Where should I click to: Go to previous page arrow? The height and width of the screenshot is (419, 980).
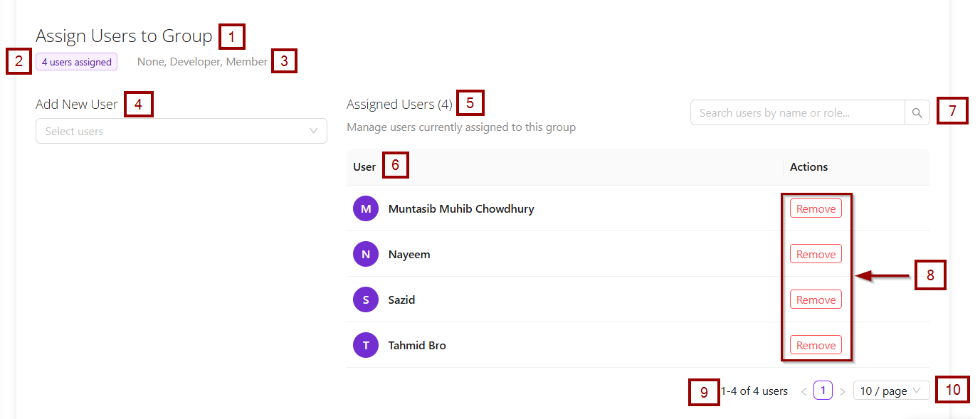click(x=804, y=391)
